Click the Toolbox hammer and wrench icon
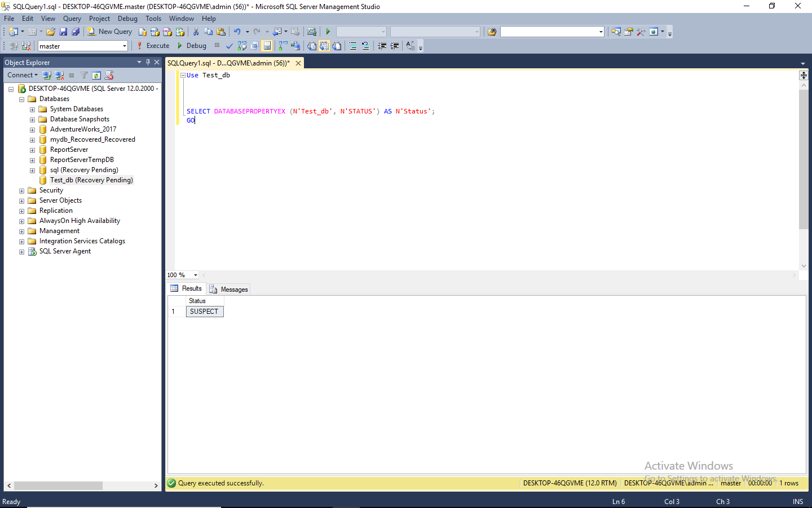Screen dimensions: 812x508 pos(641,32)
